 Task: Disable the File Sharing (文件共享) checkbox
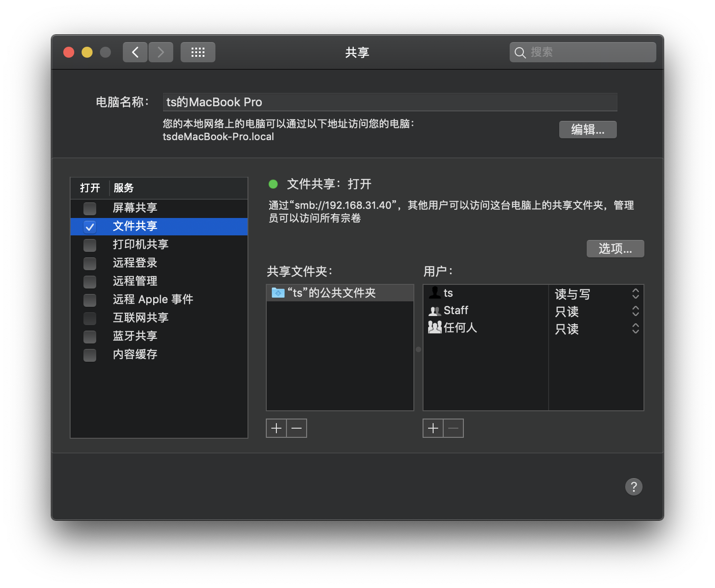click(90, 227)
